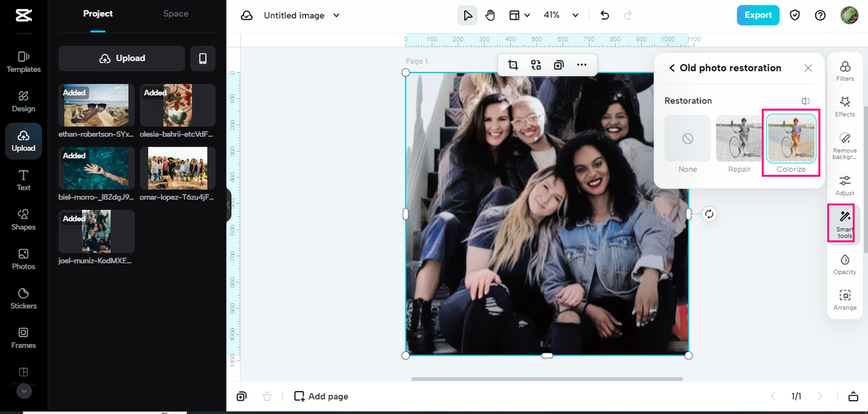This screenshot has height=414, width=868.
Task: Click the Add page button
Action: point(321,396)
